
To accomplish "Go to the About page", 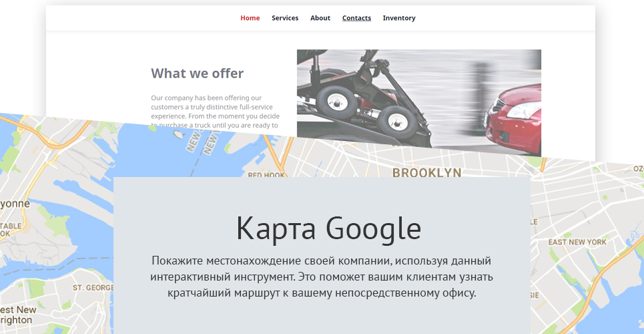I will point(320,18).
